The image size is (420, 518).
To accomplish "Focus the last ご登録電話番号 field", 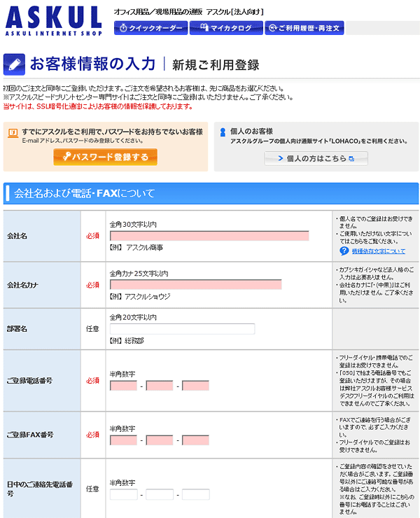I will click(195, 386).
